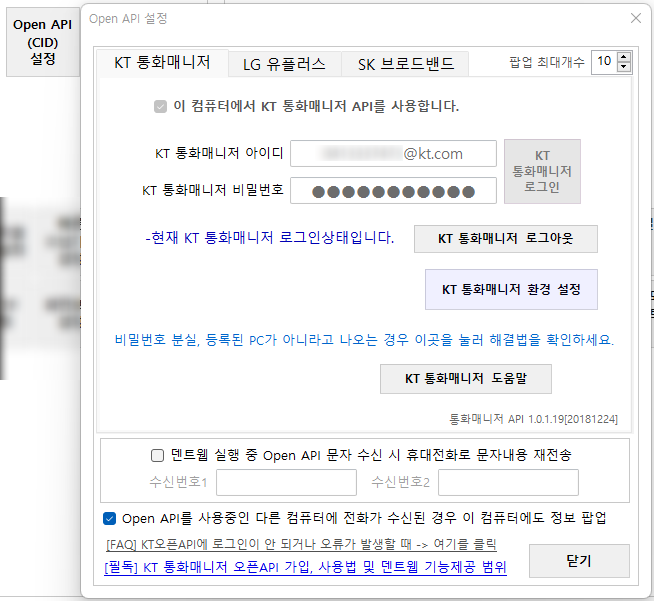The height and width of the screenshot is (601, 654).
Task: Enable 문자내용 재전송 checkbox
Action: [x=157, y=455]
